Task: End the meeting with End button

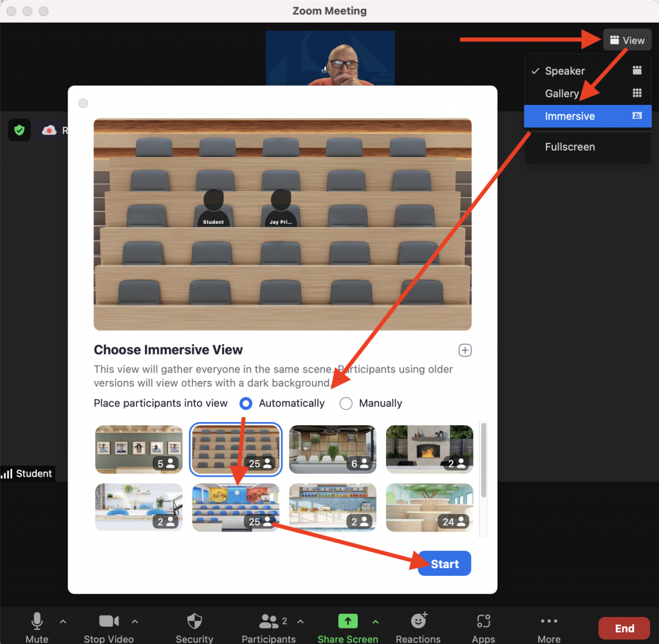Action: pos(624,628)
